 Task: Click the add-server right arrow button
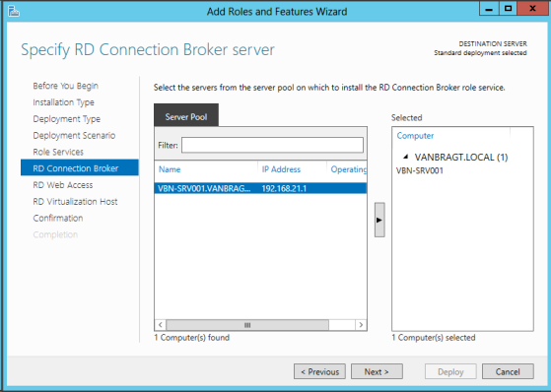(379, 220)
